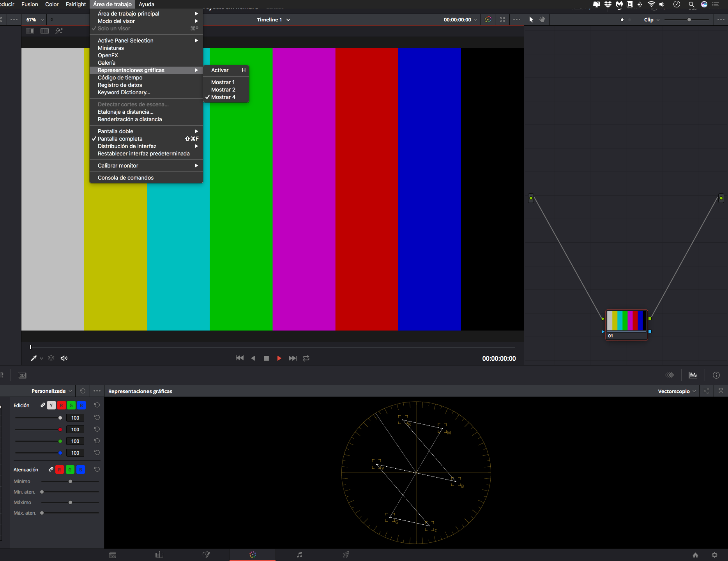Expand the scopes panel to floating window
728x561 pixels.
click(x=721, y=391)
